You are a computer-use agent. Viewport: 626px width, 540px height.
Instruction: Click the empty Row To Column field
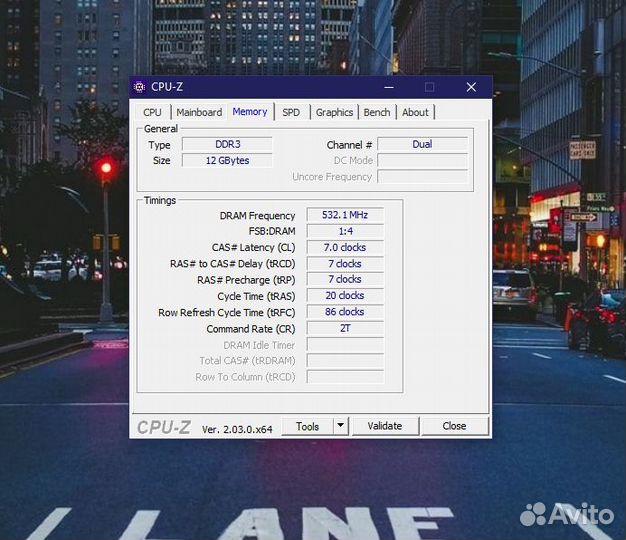[345, 377]
